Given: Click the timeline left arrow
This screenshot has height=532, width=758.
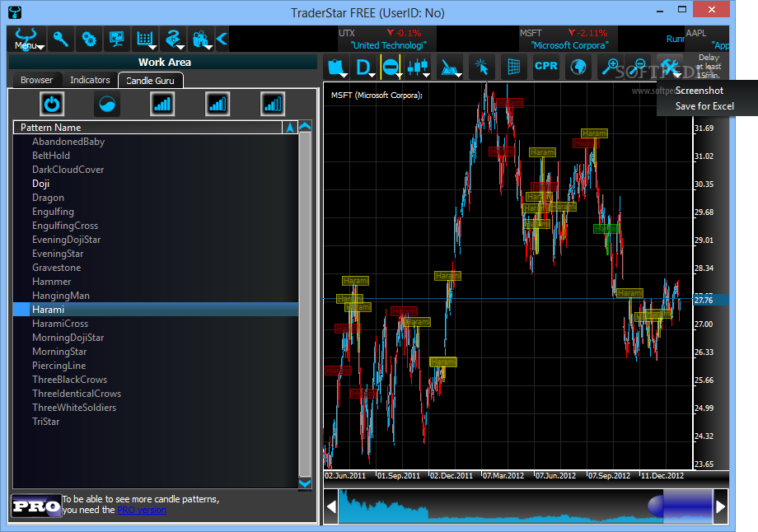Looking at the screenshot, I should [331, 506].
